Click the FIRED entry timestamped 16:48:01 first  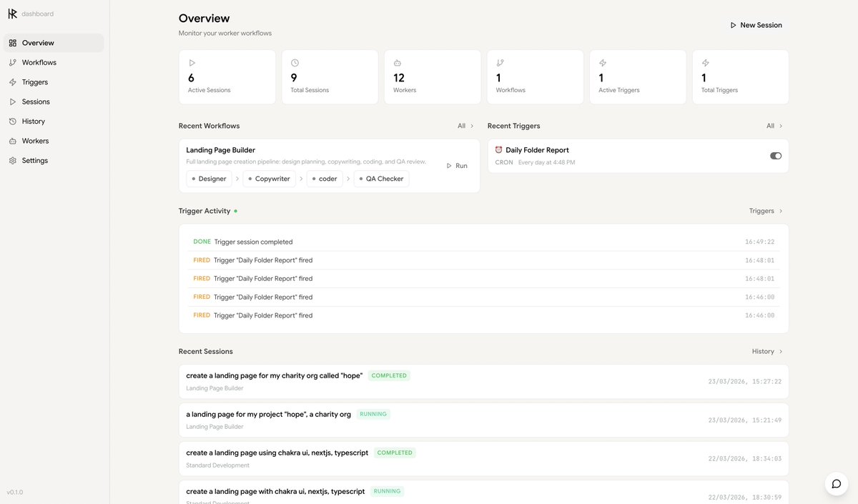[483, 260]
